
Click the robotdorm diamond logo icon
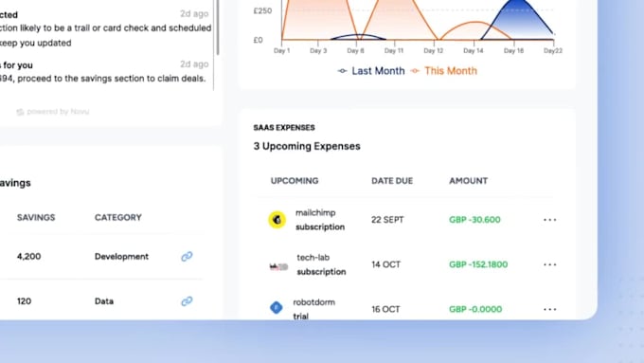pyautogui.click(x=276, y=307)
